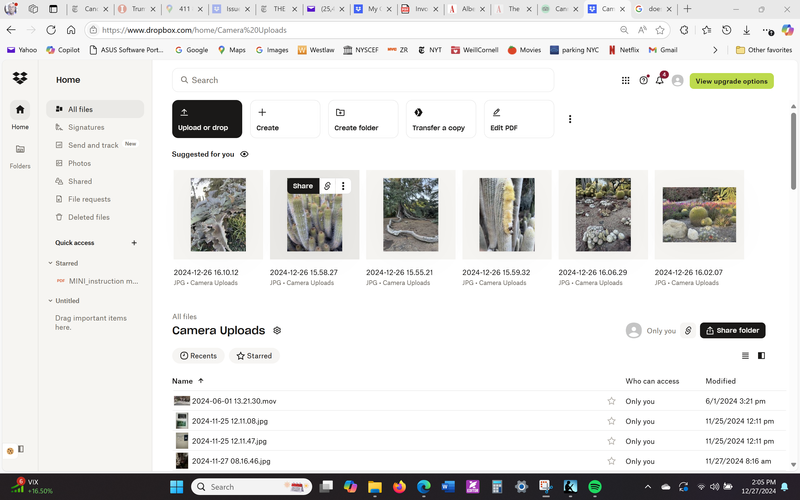This screenshot has width=800, height=500.
Task: Click the help question mark icon
Action: coord(643,81)
